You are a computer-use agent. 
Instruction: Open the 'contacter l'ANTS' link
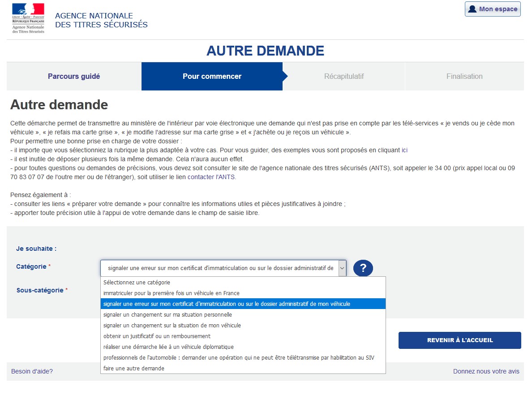click(211, 177)
